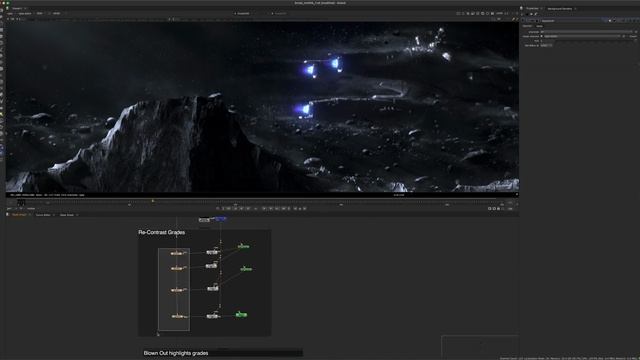This screenshot has width=640, height=360.
Task: Collapse the node panel disclosure arrow in Properties
Action: 524,20
